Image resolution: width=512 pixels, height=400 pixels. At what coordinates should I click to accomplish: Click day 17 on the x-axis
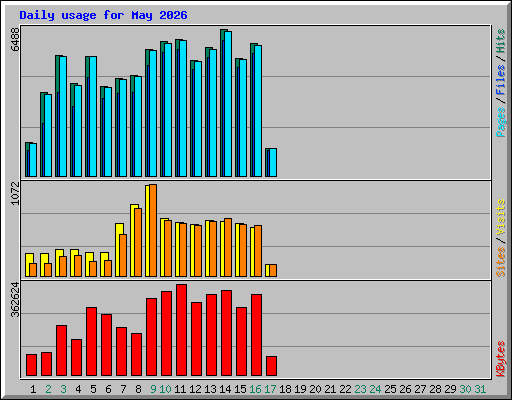point(270,389)
